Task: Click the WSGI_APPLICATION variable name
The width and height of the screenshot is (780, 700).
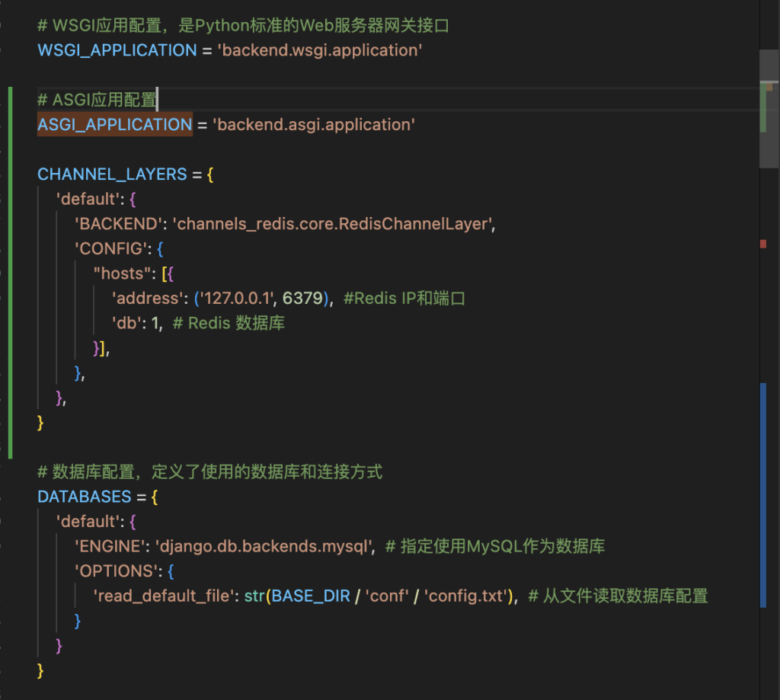Action: point(117,50)
